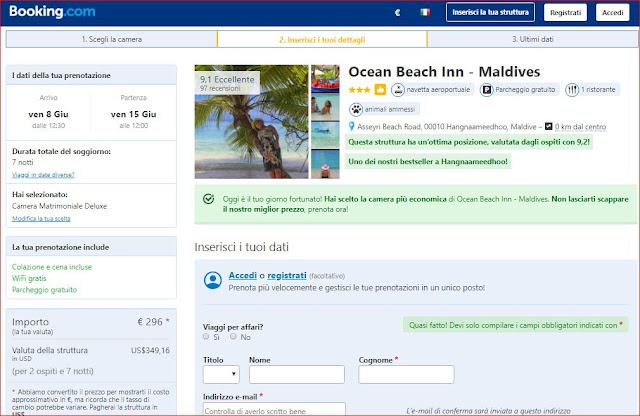Click the ven 8 Giu arrival date
This screenshot has height=416, width=640.
point(49,114)
